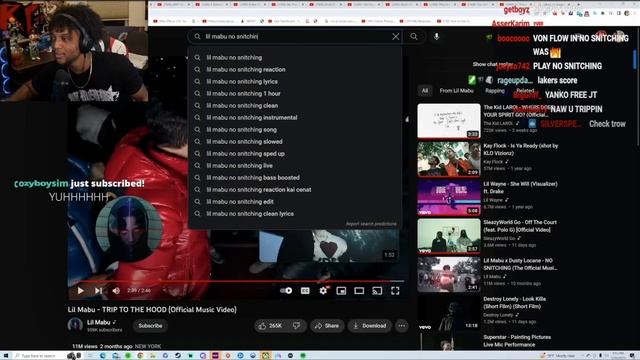The image size is (640, 360).
Task: Mute the video volume icon
Action: tap(116, 291)
